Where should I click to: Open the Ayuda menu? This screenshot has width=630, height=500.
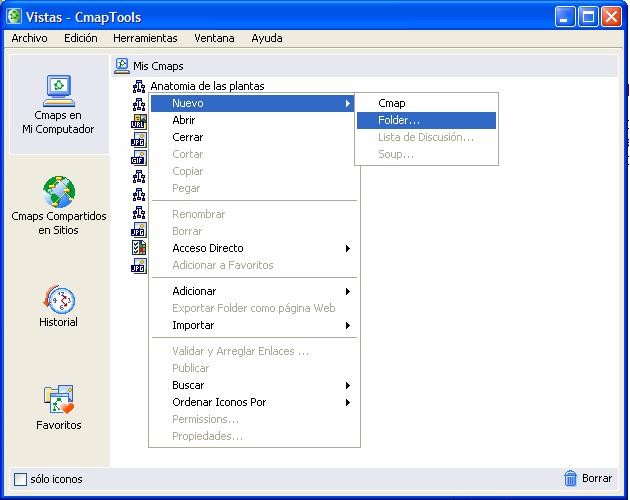(267, 38)
